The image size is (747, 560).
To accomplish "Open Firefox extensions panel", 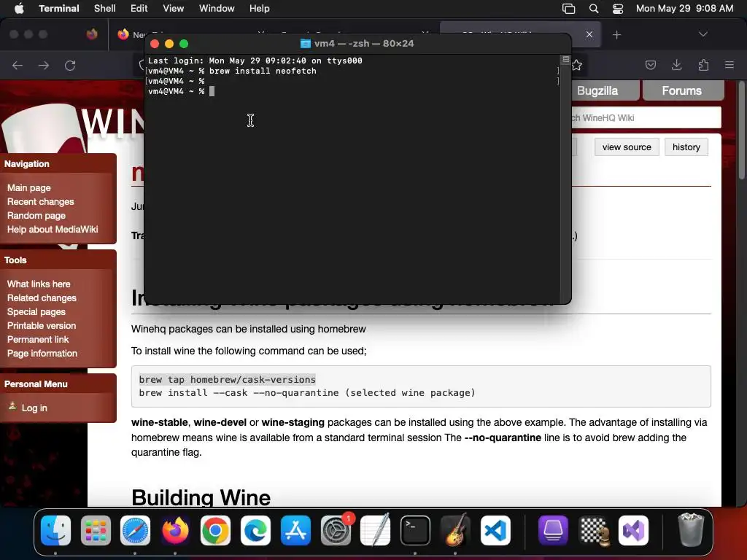I will 703,65.
